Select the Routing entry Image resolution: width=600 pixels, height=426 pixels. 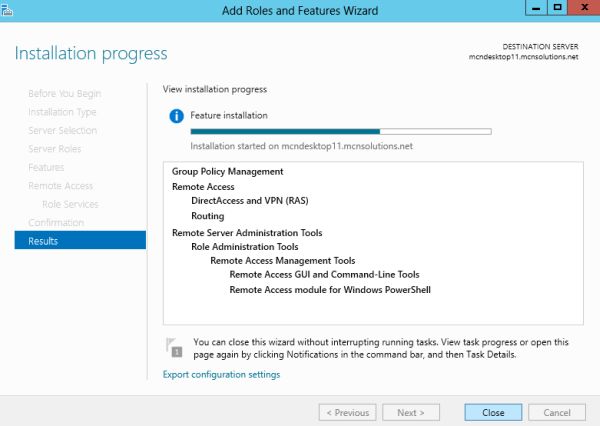click(x=207, y=216)
